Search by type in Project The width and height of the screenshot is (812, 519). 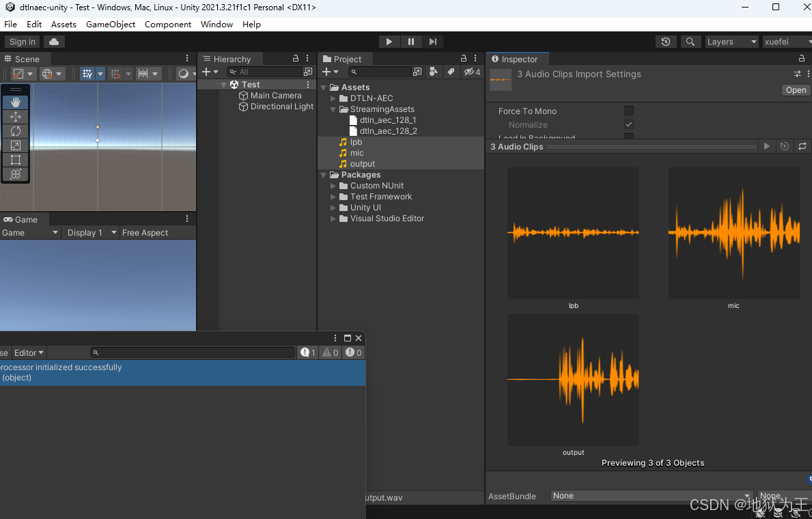(x=434, y=72)
